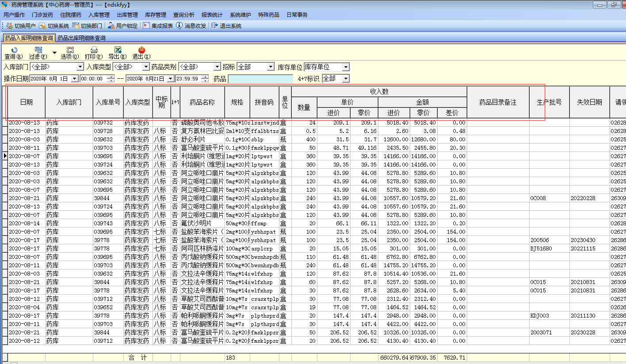
Task: Click the 药品 search input field
Action: click(x=261, y=79)
